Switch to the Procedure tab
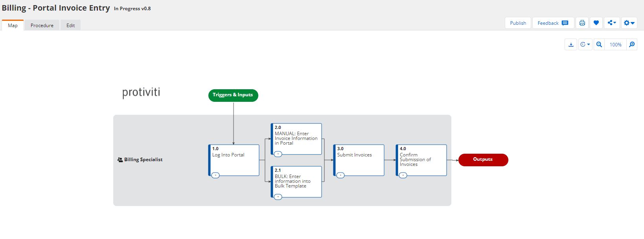This screenshot has height=239, width=644. coord(42,26)
